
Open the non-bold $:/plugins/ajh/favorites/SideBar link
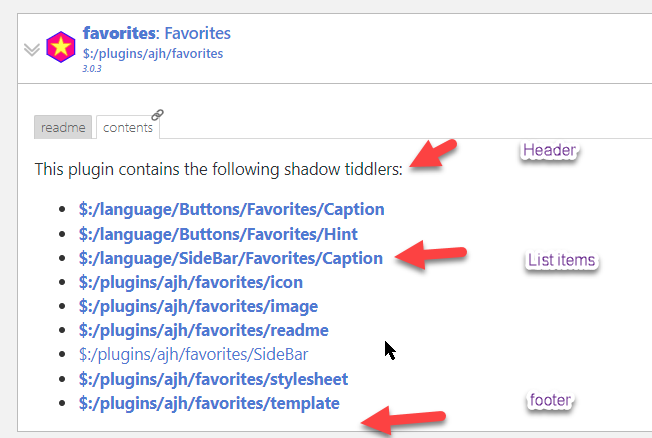click(193, 354)
